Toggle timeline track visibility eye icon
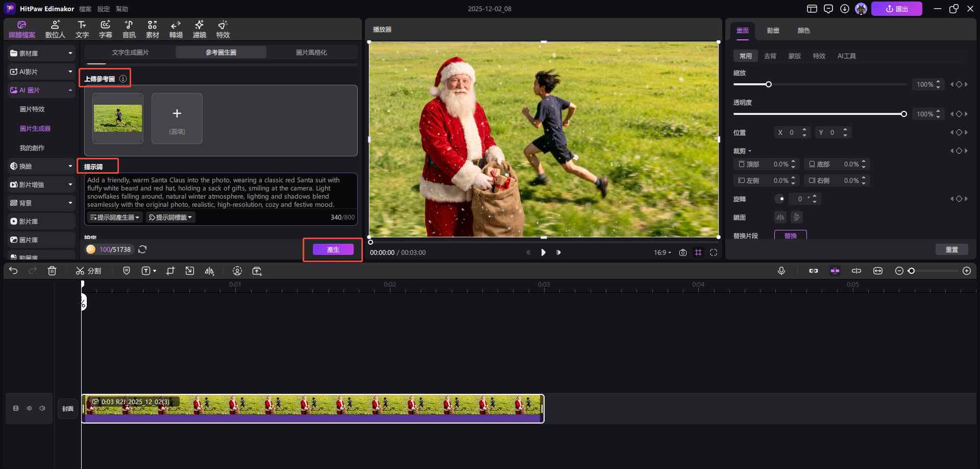Image resolution: width=980 pixels, height=469 pixels. (29, 408)
